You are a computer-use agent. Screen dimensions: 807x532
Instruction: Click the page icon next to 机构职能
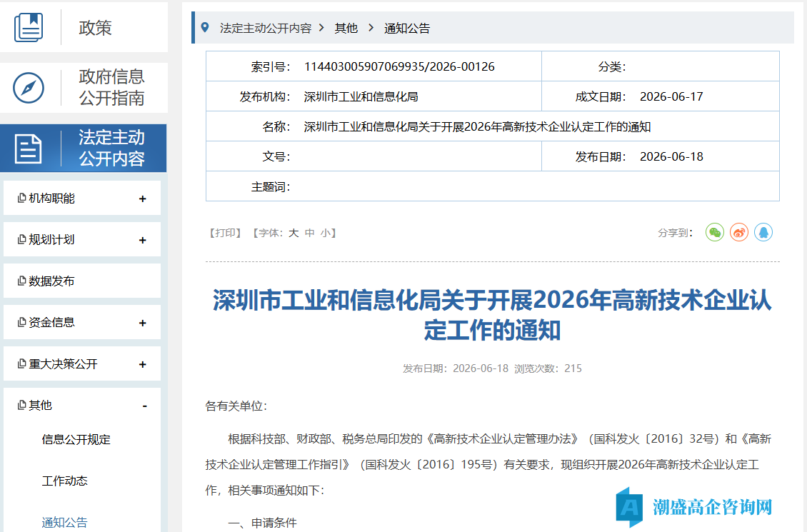point(21,198)
